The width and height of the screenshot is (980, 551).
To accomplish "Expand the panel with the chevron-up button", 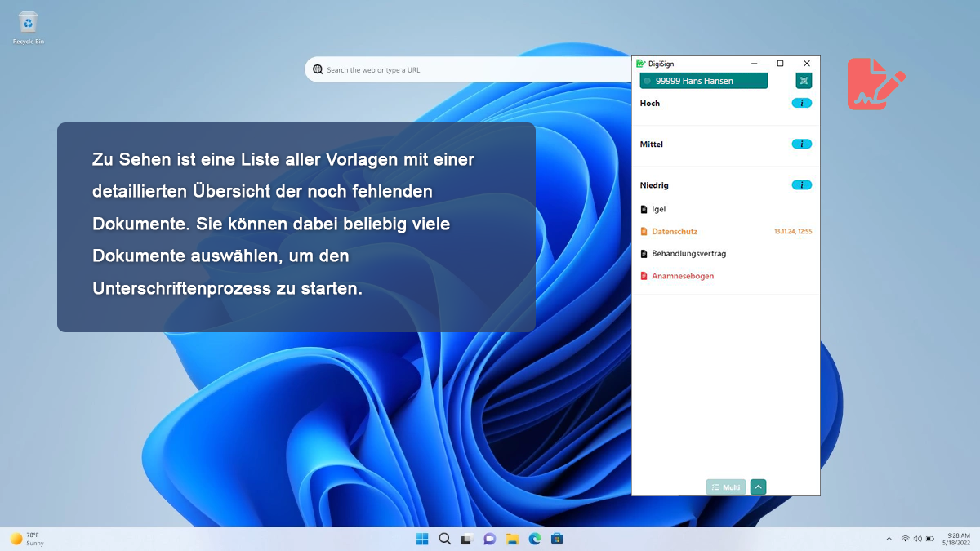I will point(758,487).
